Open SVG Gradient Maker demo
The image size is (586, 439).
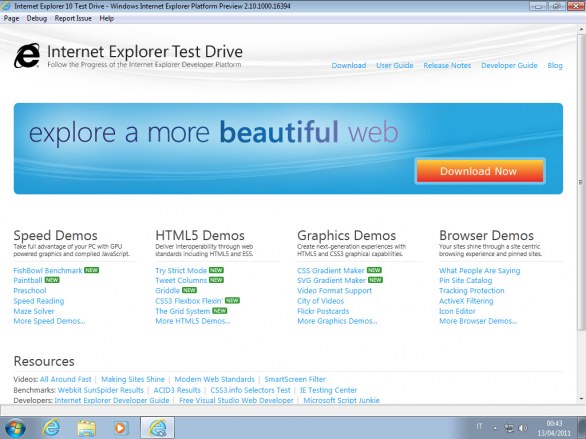(331, 280)
